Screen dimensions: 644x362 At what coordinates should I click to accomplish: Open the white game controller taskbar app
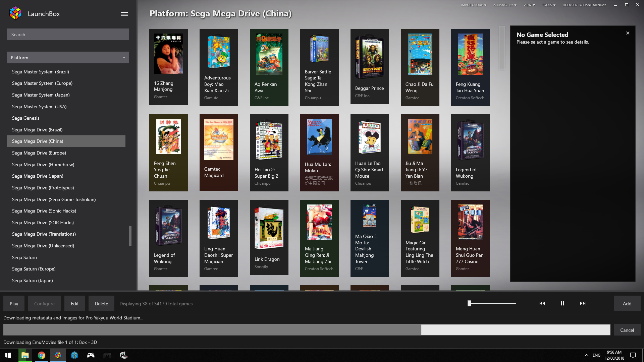[91, 355]
